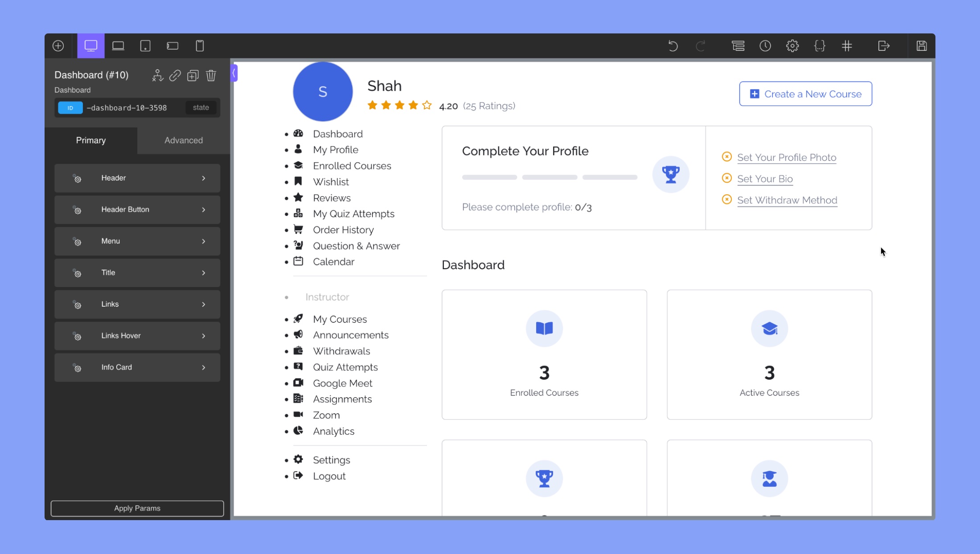Click Create a New Course button
980x554 pixels.
click(x=806, y=94)
